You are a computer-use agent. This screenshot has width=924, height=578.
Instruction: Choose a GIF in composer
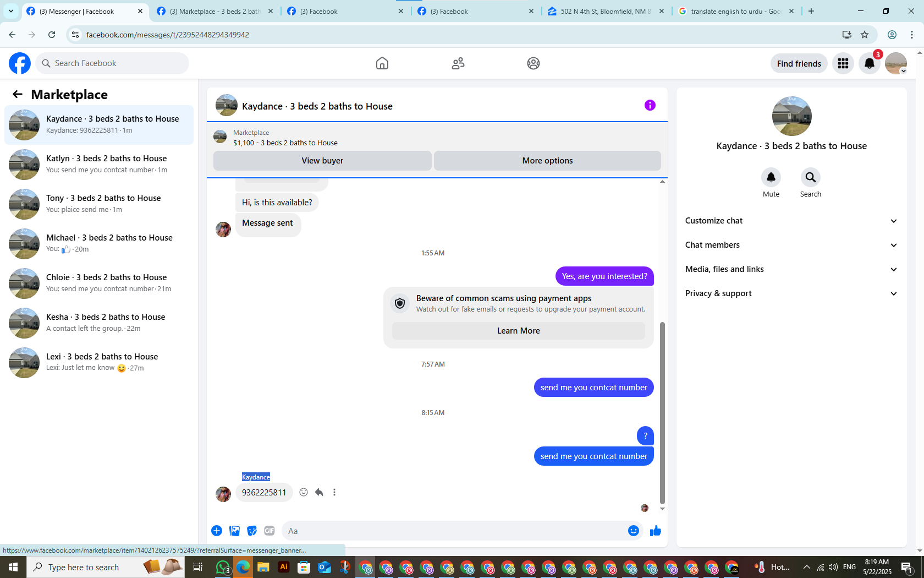click(269, 531)
